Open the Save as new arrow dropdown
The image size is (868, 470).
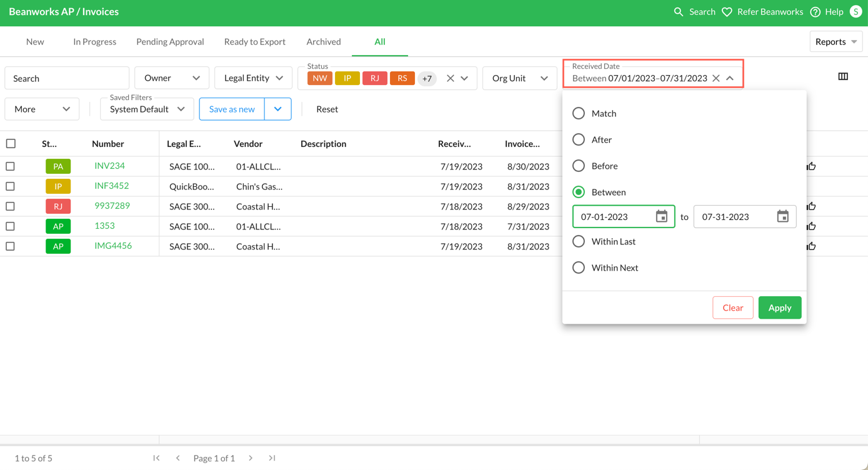point(278,109)
